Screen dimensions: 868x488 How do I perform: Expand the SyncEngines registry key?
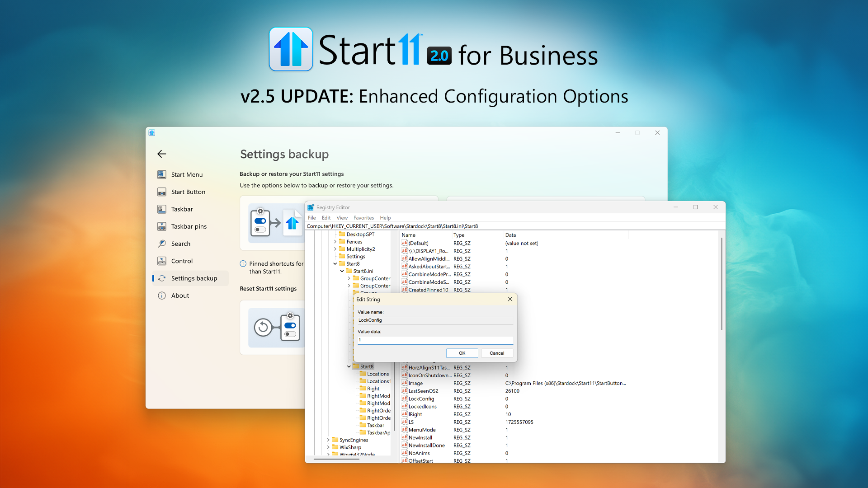click(x=328, y=440)
